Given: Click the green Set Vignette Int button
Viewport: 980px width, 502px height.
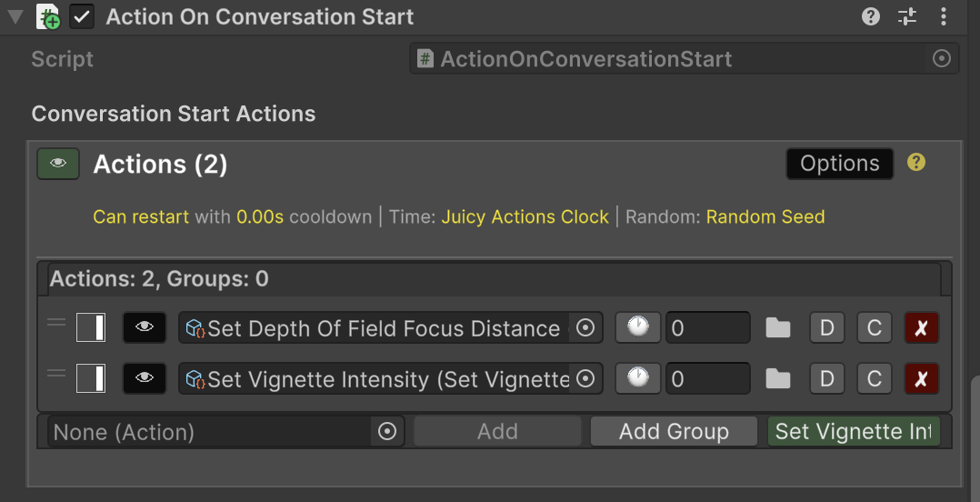Looking at the screenshot, I should point(854,432).
